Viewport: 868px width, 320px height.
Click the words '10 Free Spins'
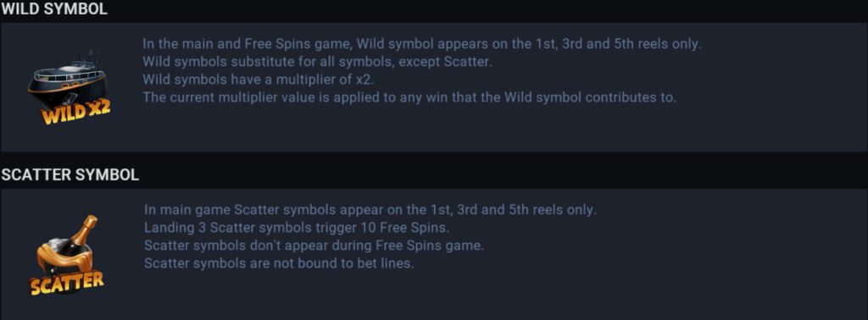point(404,228)
